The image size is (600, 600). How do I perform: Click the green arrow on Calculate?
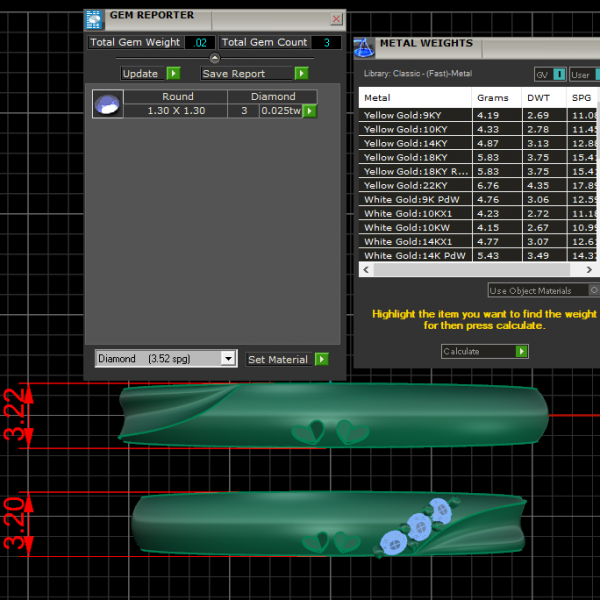click(521, 352)
